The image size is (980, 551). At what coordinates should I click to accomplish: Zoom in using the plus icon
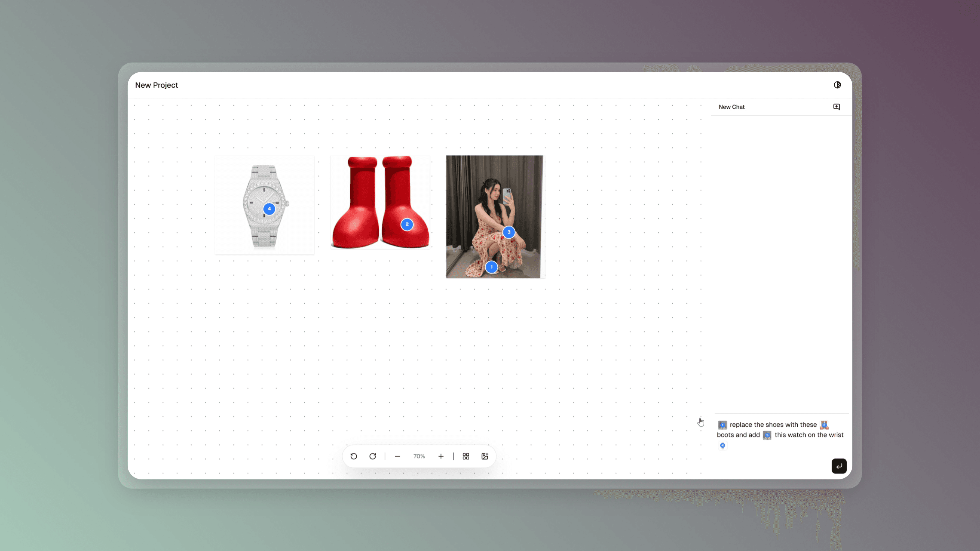(441, 456)
